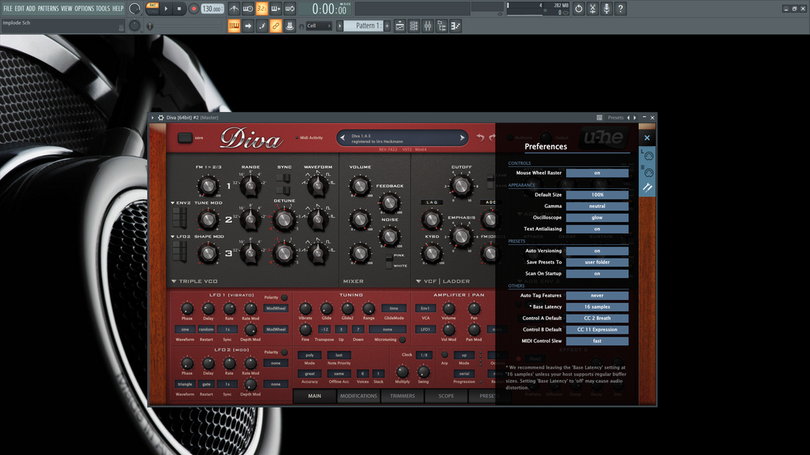Toggle the Pink/White noise switch
This screenshot has height=455, width=810.
tap(389, 261)
